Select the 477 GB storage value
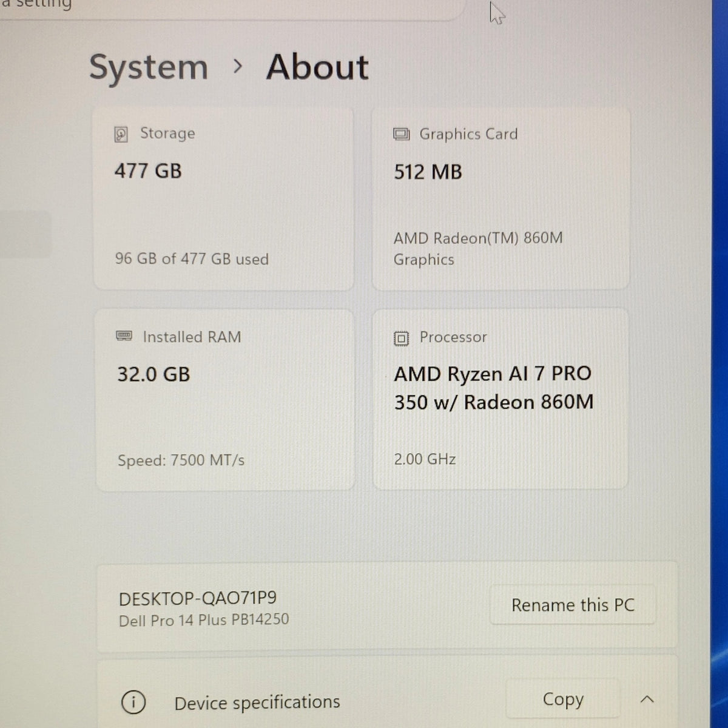Viewport: 728px width, 728px height. 148,171
